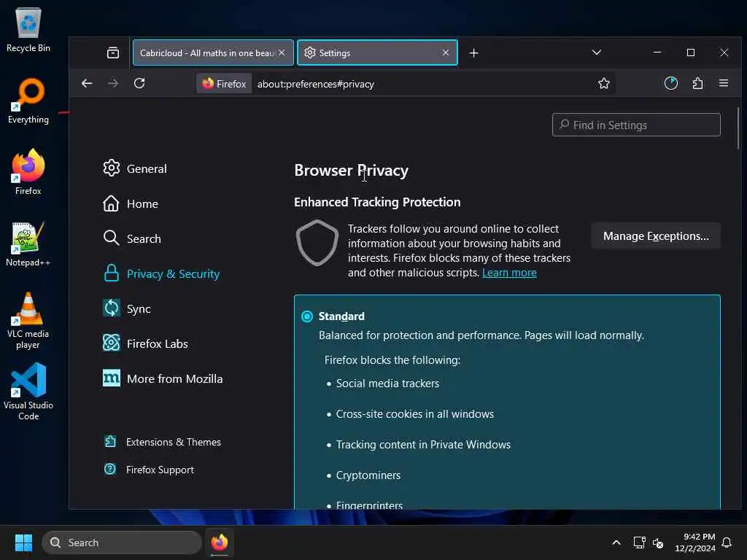Open the Home settings category
Image resolution: width=747 pixels, height=560 pixels.
(131, 204)
